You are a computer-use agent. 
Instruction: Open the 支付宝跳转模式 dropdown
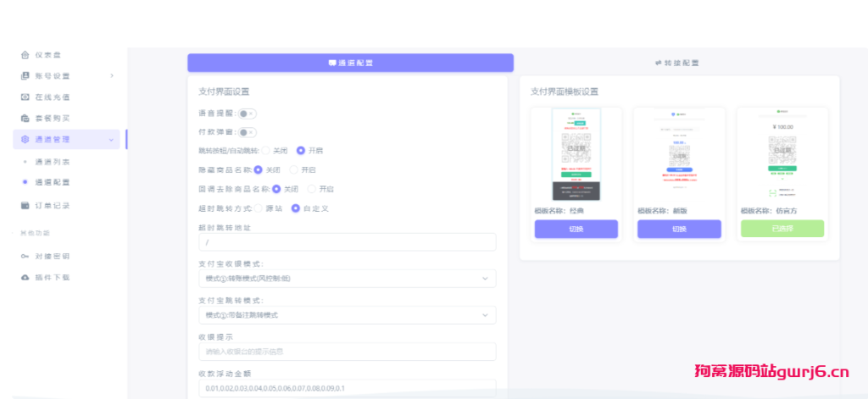[x=347, y=315]
